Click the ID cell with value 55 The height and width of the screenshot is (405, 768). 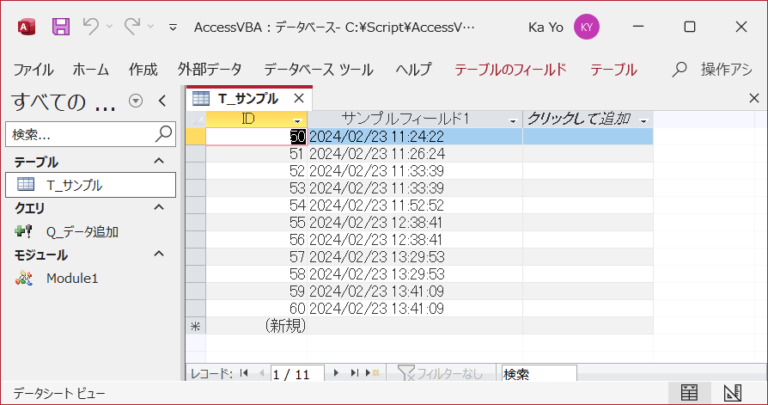pyautogui.click(x=256, y=223)
